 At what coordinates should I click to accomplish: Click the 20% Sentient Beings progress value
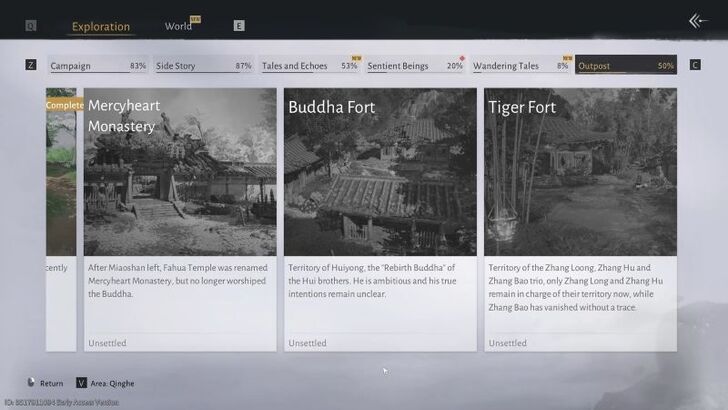coord(455,66)
